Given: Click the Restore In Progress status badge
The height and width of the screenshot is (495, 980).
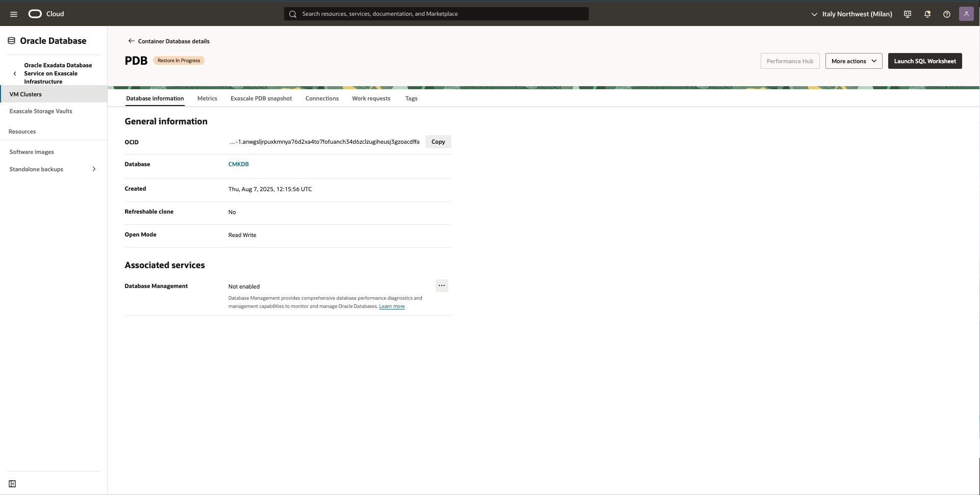Looking at the screenshot, I should tap(179, 61).
